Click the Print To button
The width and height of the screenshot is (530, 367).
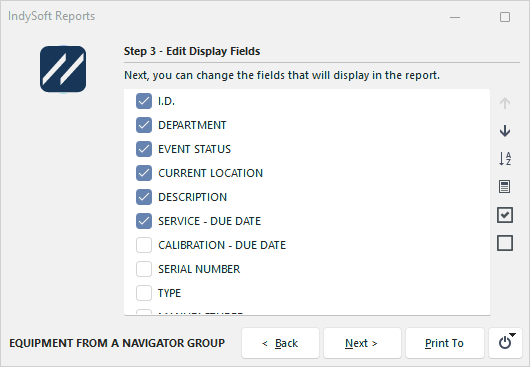[x=444, y=343]
